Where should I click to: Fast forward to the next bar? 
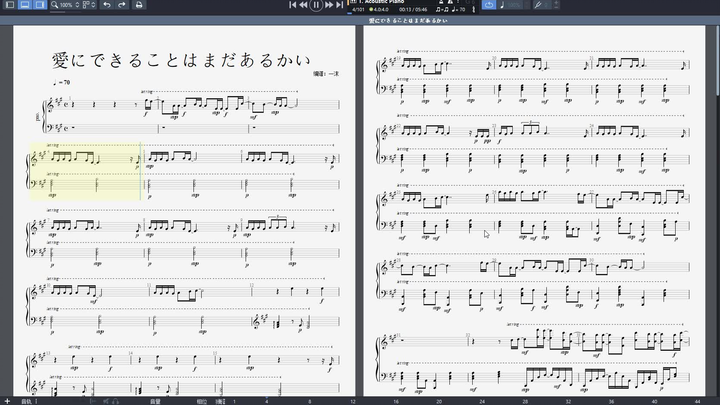329,5
